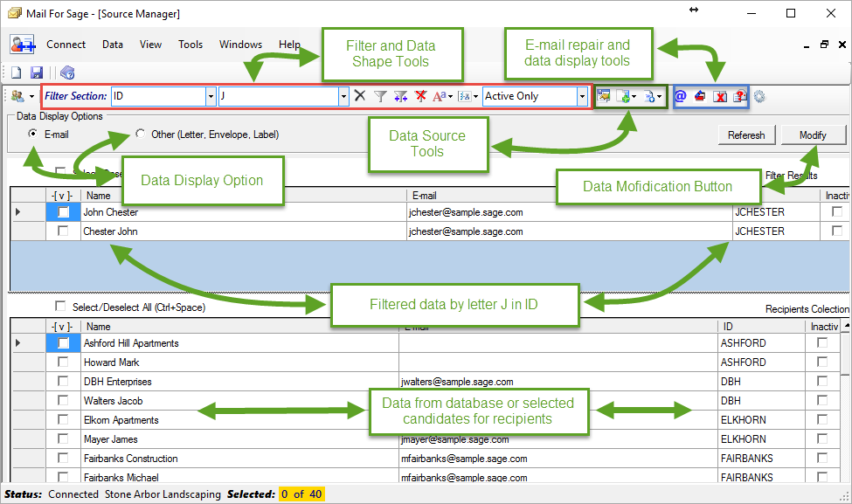Open the dropdown arrow next to column layout icon

475,97
